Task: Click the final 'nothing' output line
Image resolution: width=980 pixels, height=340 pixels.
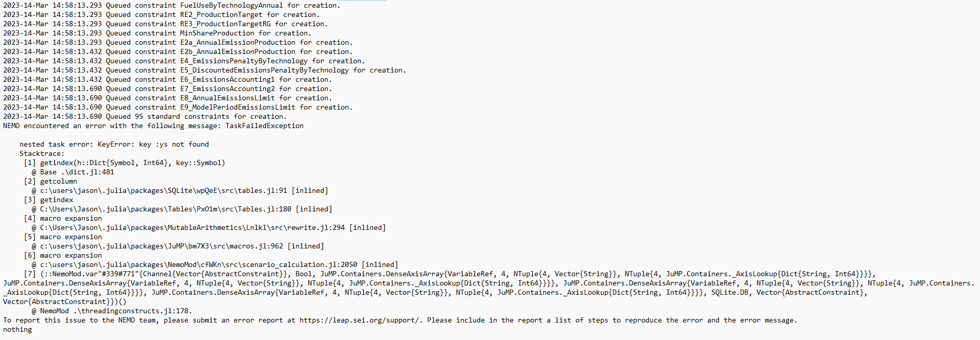Action: (17, 330)
